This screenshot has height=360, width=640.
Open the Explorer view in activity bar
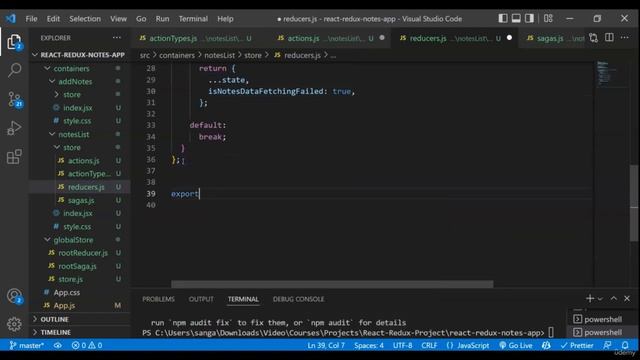coord(14,42)
